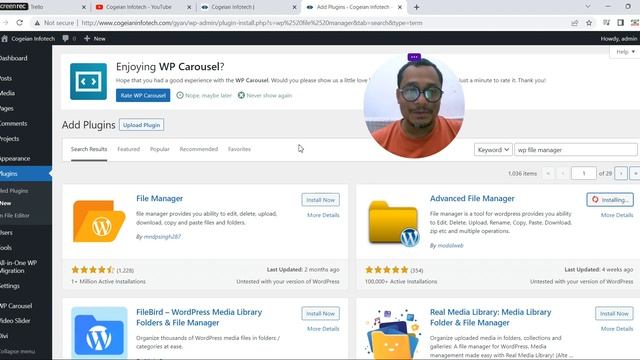This screenshot has height=360, width=640.
Task: Click the browser address bar URL
Action: coord(252,23)
